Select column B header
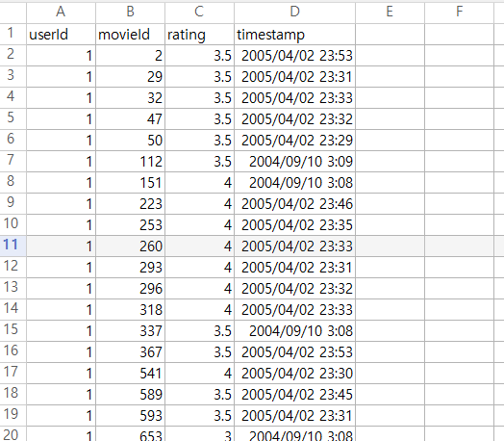 (130, 13)
